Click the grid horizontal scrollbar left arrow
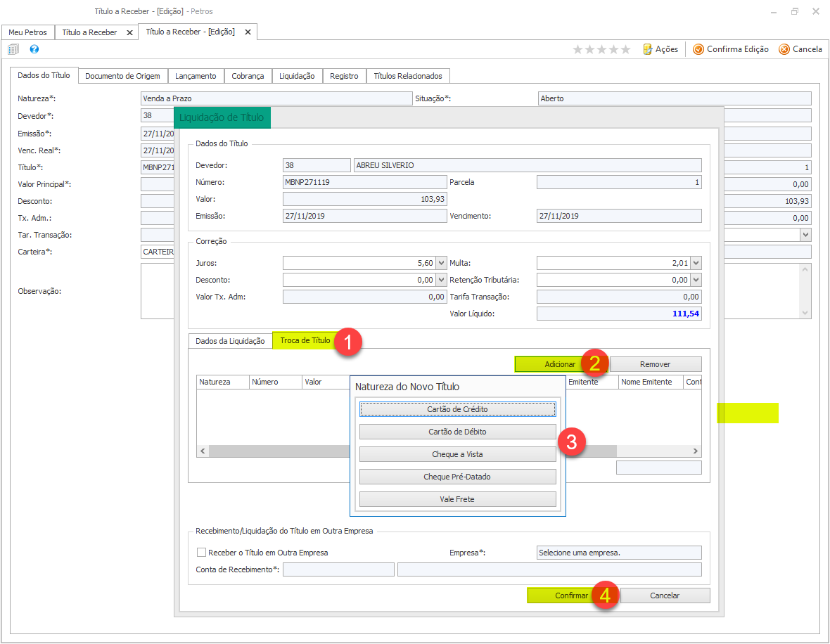This screenshot has width=830, height=644. click(202, 451)
